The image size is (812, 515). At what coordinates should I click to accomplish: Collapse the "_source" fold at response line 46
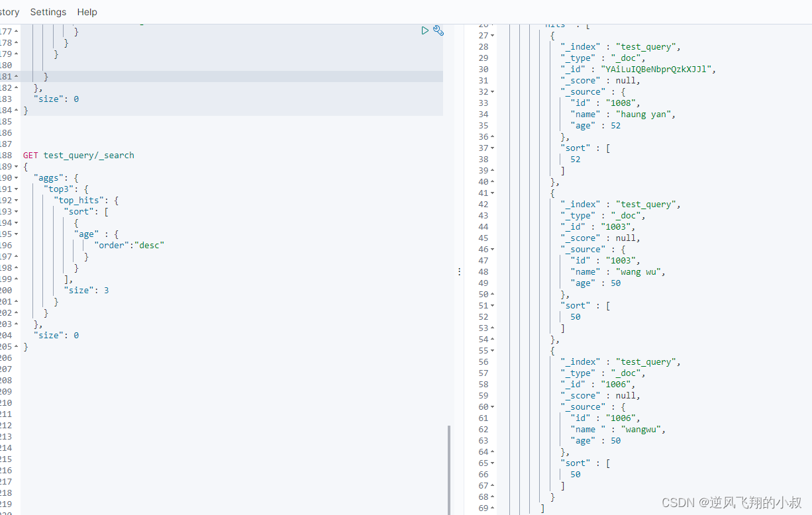[x=492, y=250]
